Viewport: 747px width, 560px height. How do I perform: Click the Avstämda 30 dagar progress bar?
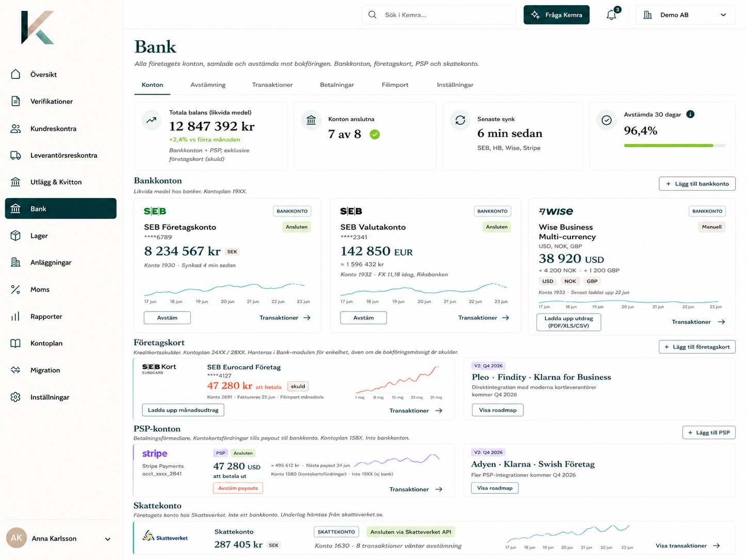tap(675, 145)
